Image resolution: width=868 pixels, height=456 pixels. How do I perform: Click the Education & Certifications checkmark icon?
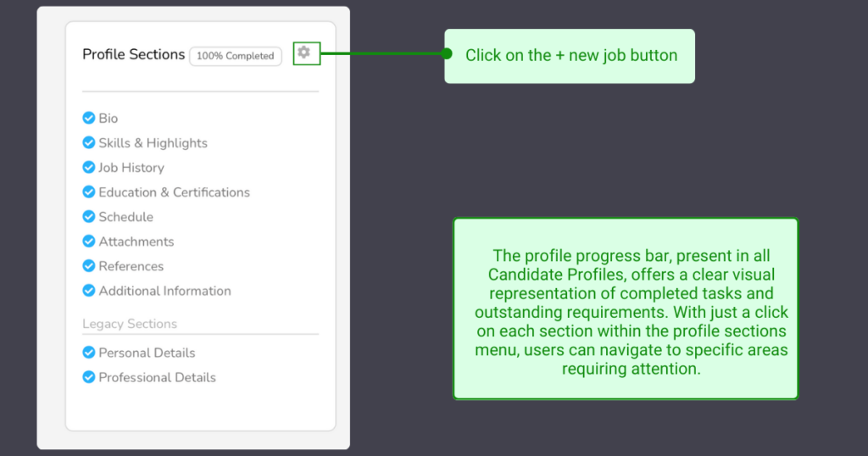tap(88, 192)
